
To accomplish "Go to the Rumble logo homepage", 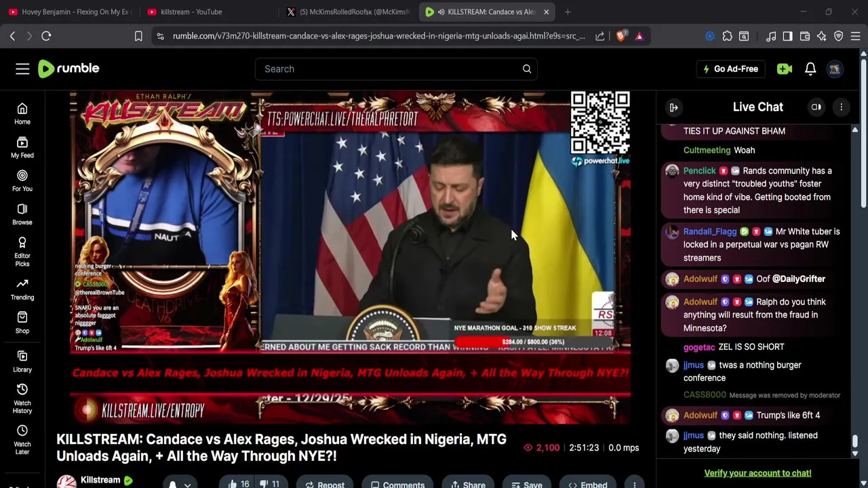I will [x=68, y=68].
